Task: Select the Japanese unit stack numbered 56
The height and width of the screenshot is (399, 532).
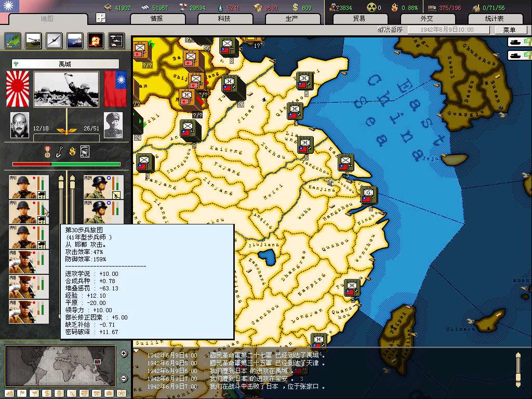Action: pyautogui.click(x=202, y=42)
